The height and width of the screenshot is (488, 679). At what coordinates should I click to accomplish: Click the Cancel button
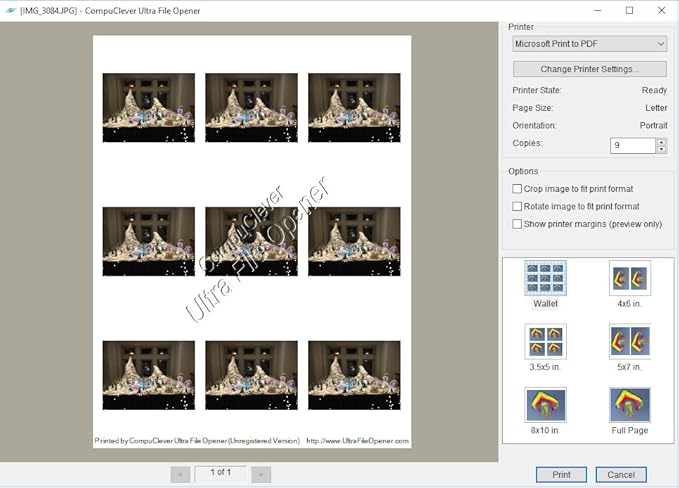pos(621,474)
